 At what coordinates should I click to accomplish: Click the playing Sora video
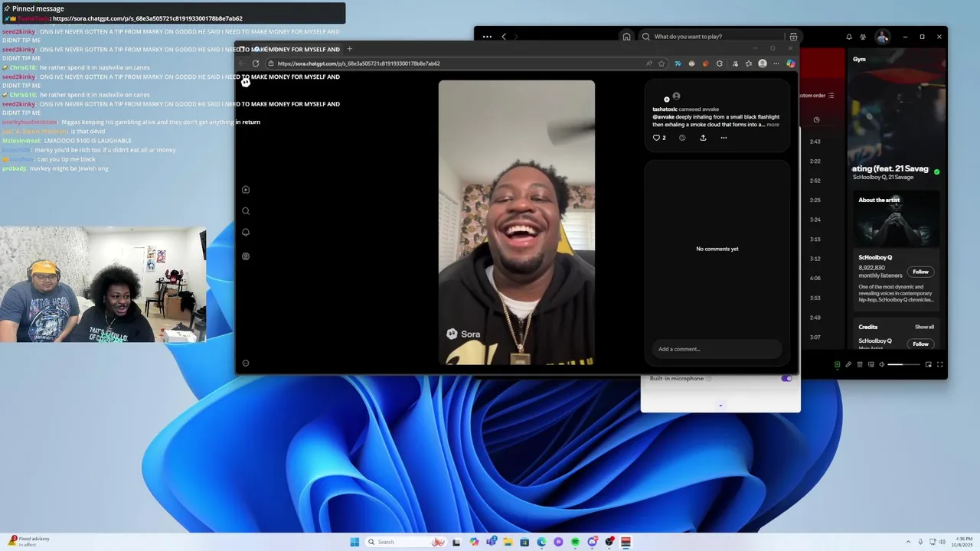pyautogui.click(x=517, y=223)
